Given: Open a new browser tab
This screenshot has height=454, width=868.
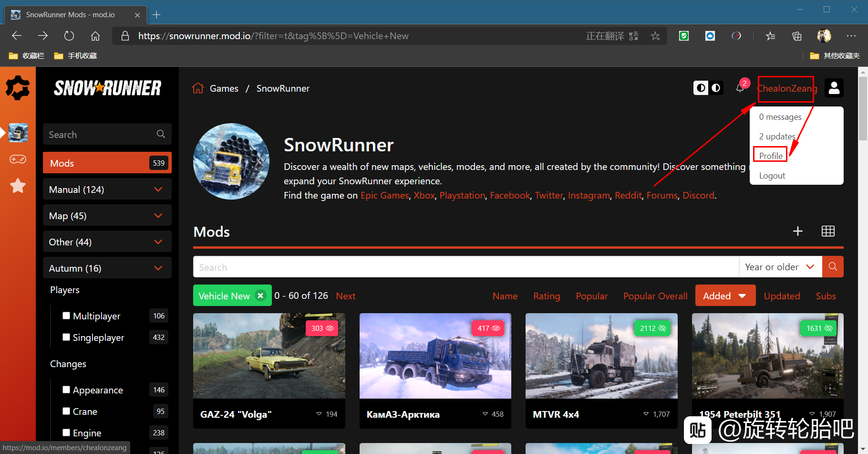Looking at the screenshot, I should click(x=156, y=15).
